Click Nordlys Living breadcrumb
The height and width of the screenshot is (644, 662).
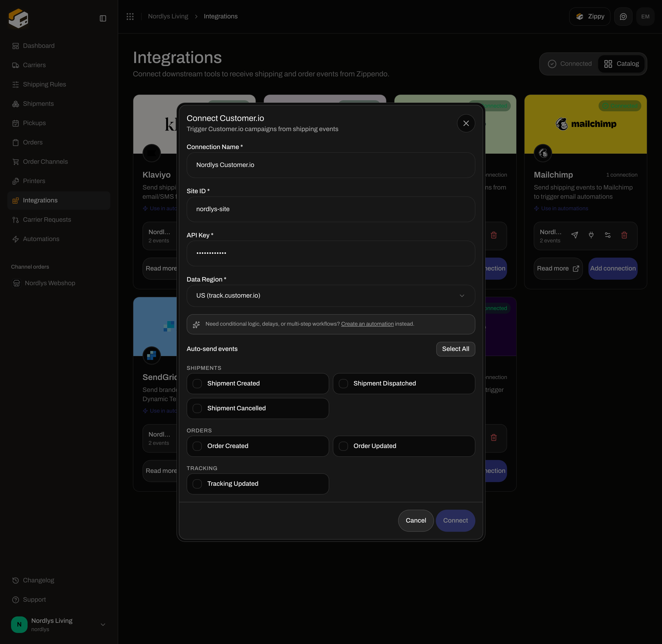point(168,16)
